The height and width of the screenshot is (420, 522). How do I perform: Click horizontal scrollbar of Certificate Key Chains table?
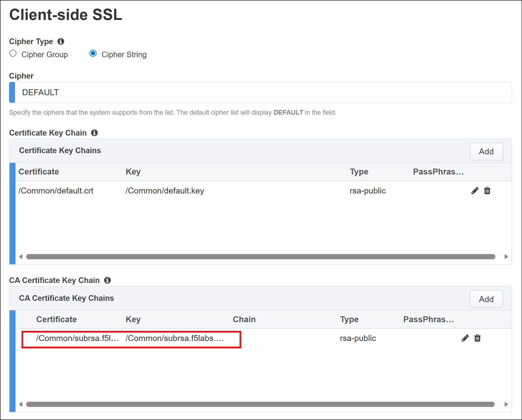tap(260, 257)
